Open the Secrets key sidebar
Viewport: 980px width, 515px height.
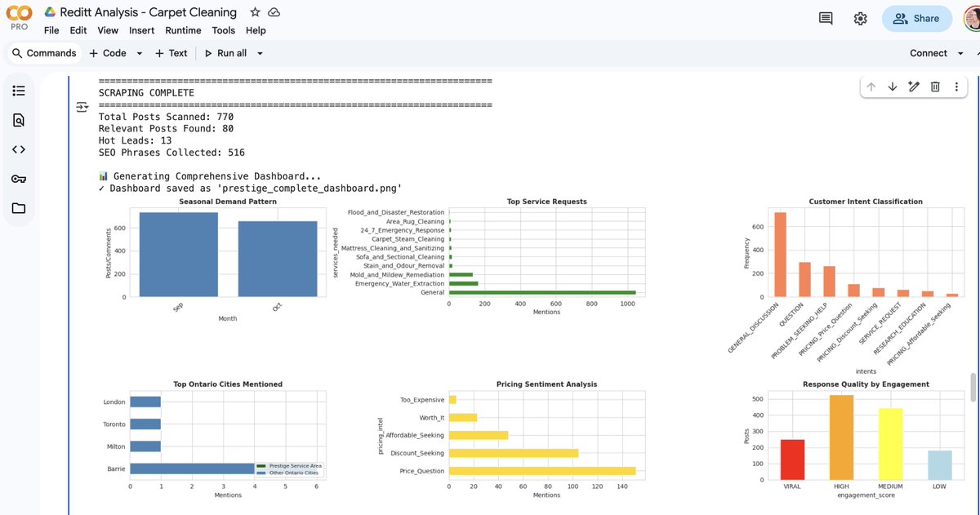coord(19,179)
